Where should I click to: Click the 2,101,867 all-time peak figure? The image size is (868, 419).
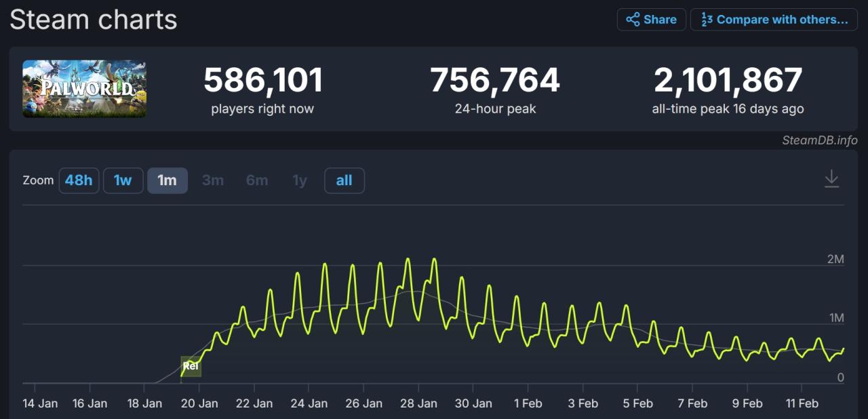(728, 81)
